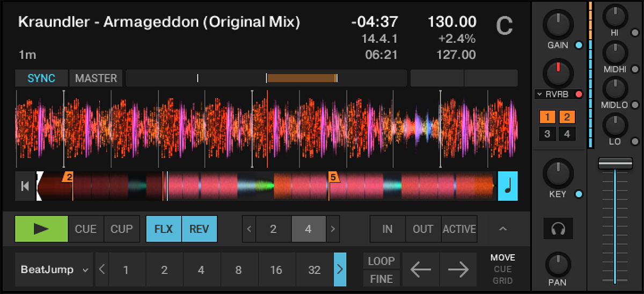Toggle the blue KEY lock dot

(578, 194)
